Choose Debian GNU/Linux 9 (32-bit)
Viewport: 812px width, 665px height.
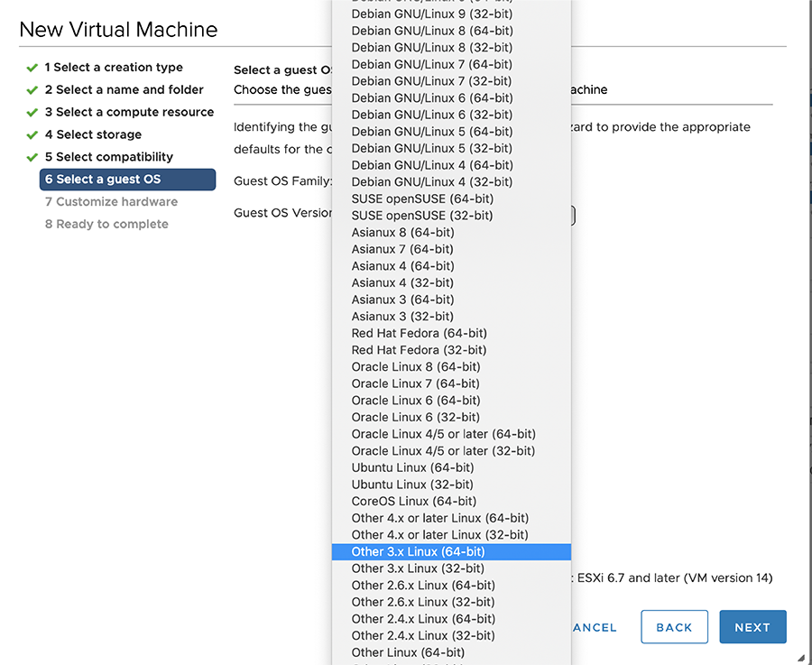pos(451,14)
